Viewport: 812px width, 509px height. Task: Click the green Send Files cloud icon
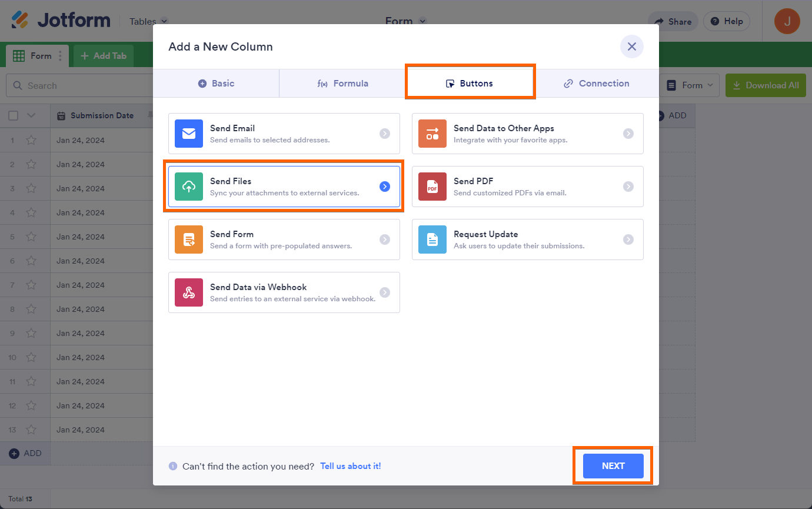point(189,187)
